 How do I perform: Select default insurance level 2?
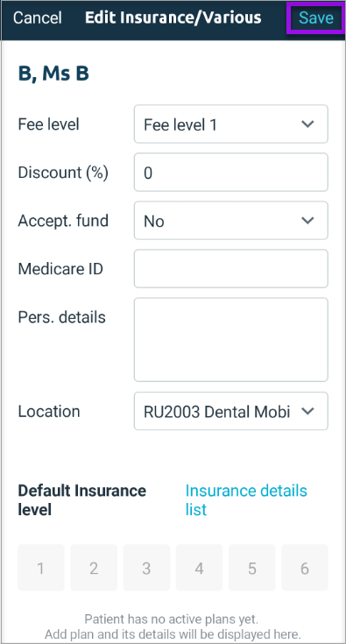coord(94,568)
